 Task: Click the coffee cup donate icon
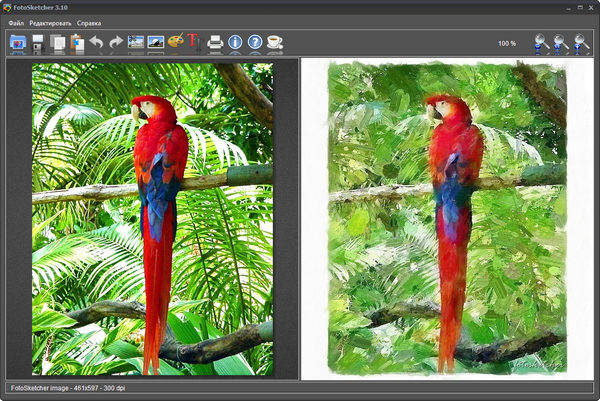coord(274,42)
